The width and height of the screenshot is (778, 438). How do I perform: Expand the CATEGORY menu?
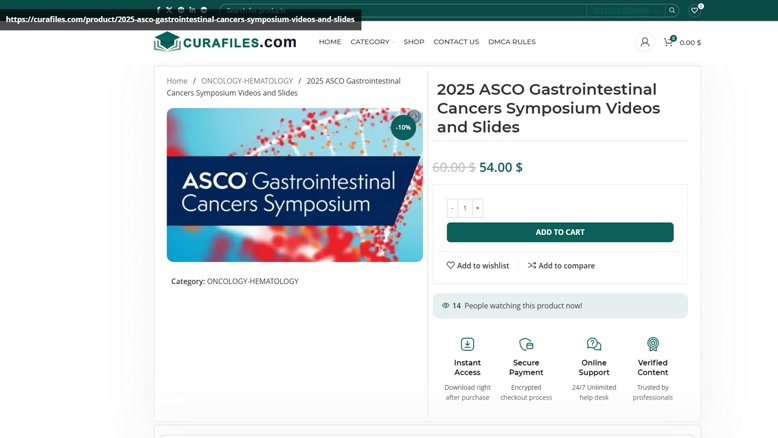[x=372, y=42]
